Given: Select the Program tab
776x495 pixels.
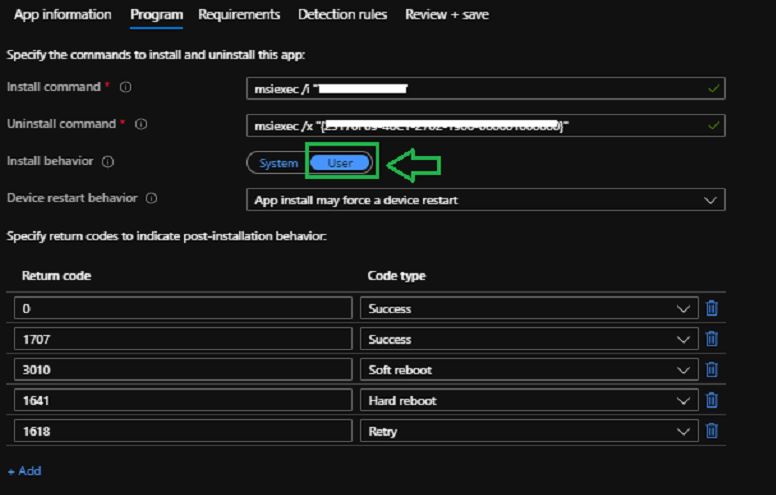Looking at the screenshot, I should pyautogui.click(x=156, y=15).
